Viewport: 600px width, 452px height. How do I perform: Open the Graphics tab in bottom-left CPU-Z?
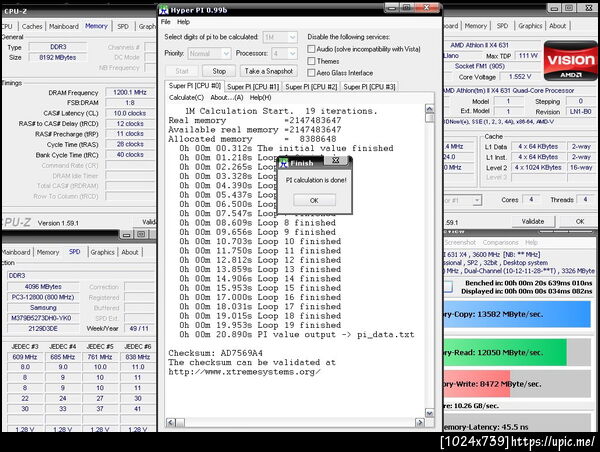point(103,252)
